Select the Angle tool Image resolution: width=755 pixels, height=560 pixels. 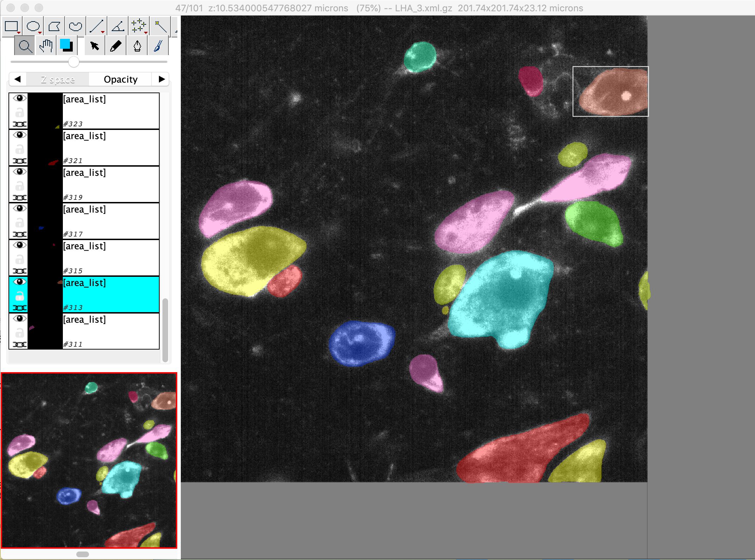tap(118, 26)
